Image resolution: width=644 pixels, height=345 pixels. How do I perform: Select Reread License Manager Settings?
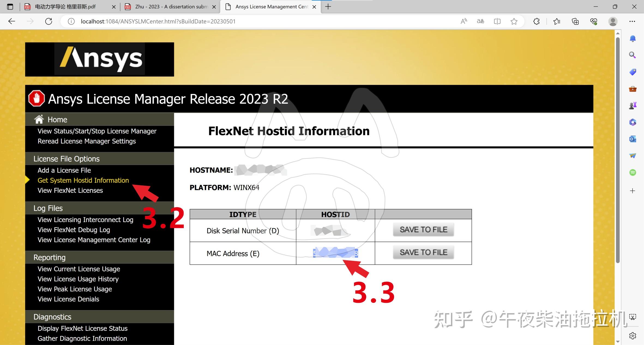click(x=87, y=141)
